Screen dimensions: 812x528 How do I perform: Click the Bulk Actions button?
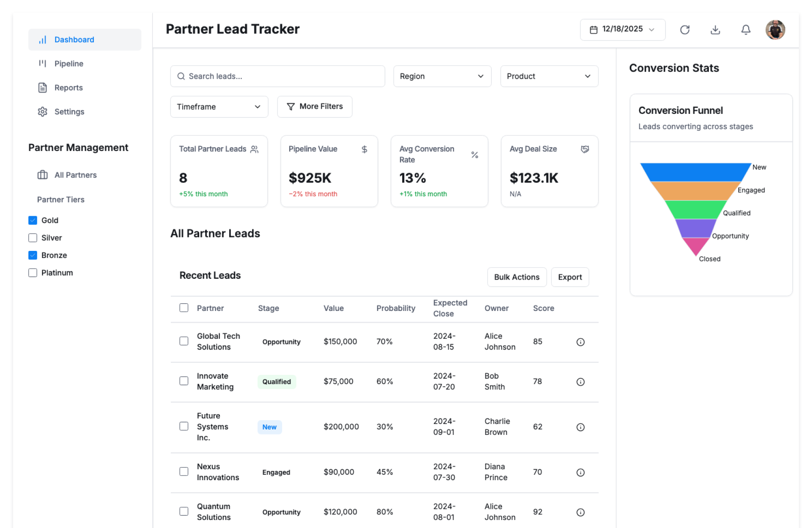pos(516,277)
